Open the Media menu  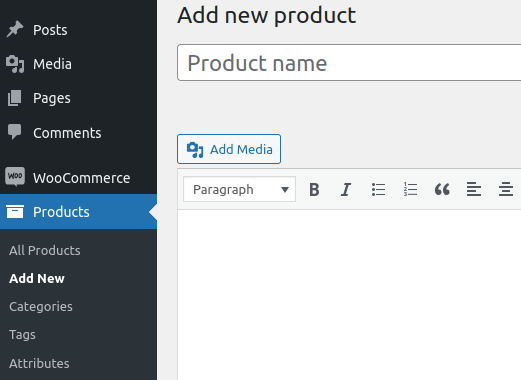78,64
